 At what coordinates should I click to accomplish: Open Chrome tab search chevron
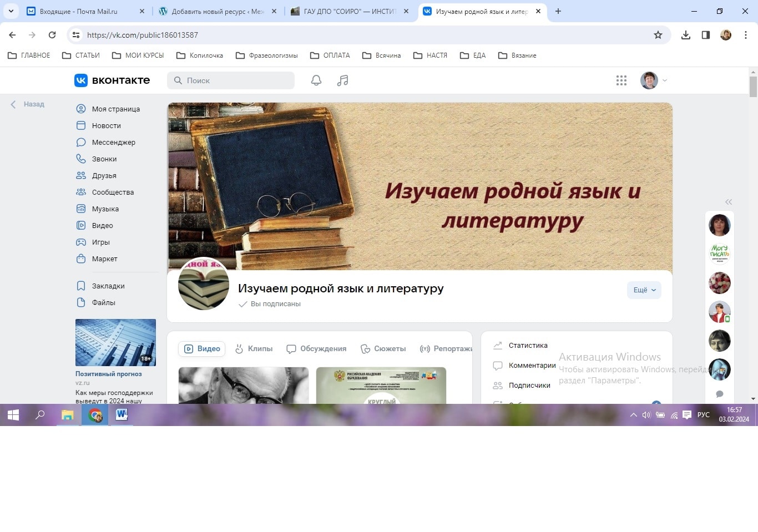coord(11,11)
